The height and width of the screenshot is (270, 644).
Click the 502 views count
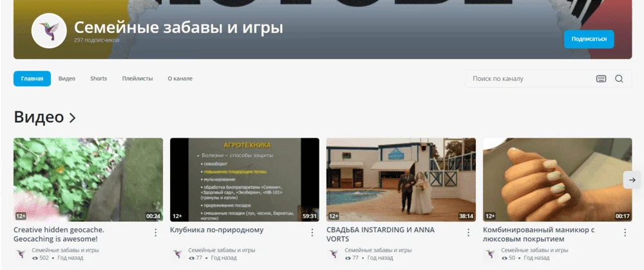[41, 258]
